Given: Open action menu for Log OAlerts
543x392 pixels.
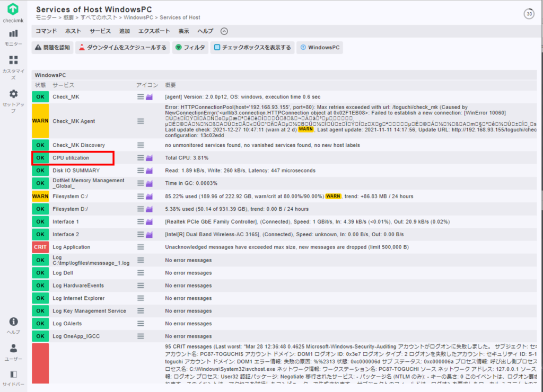Looking at the screenshot, I should point(140,324).
